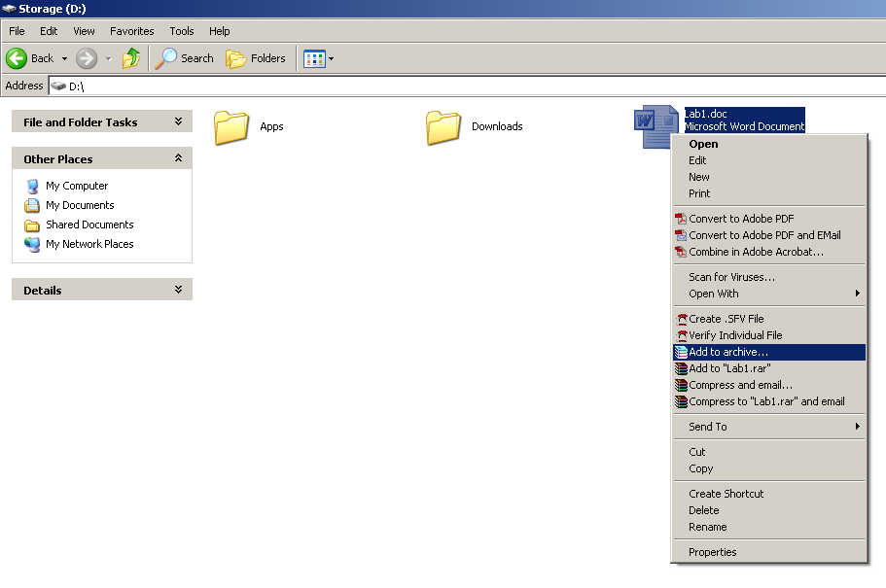The width and height of the screenshot is (886, 588).
Task: Click the Shared Documents folder icon
Action: pyautogui.click(x=32, y=225)
